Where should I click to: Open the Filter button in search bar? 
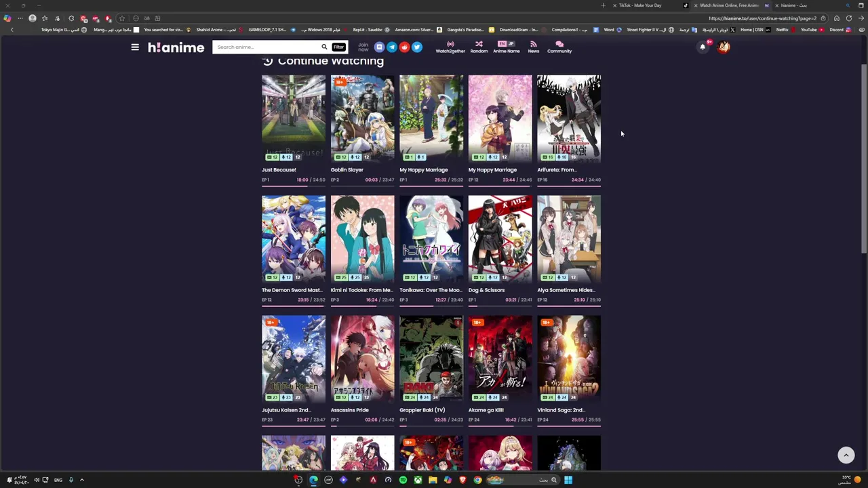338,47
